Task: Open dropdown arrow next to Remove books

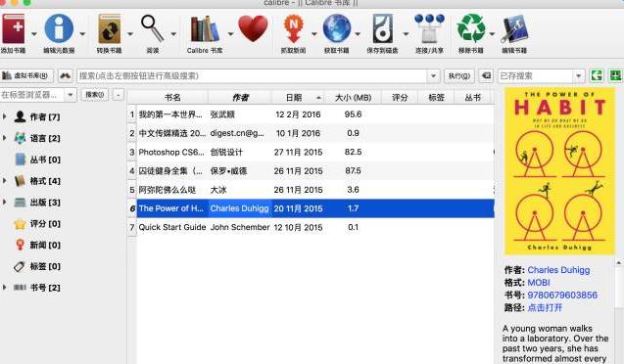Action: point(493,34)
